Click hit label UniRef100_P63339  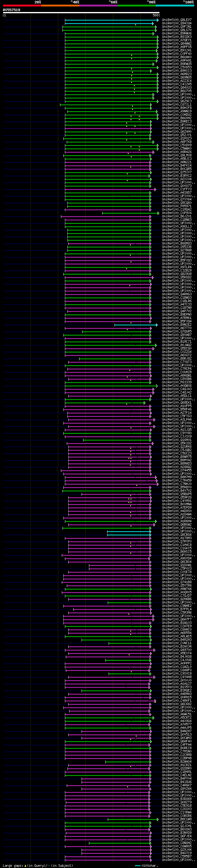click(x=176, y=382)
